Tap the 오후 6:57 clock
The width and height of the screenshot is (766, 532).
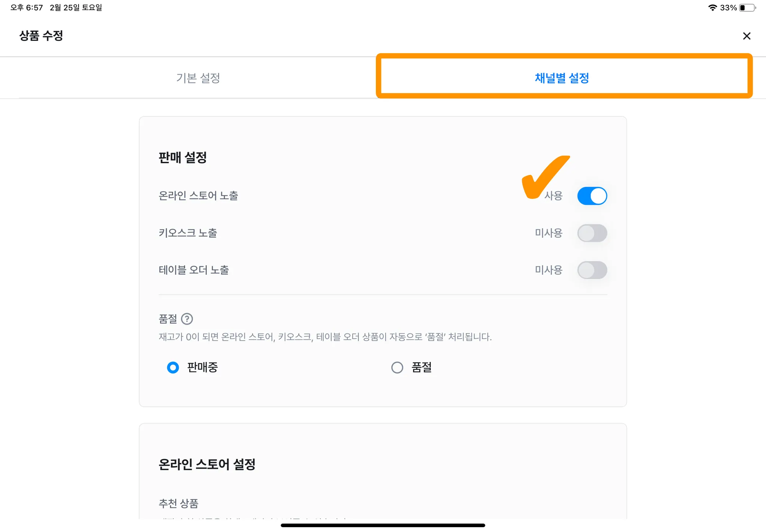27,7
